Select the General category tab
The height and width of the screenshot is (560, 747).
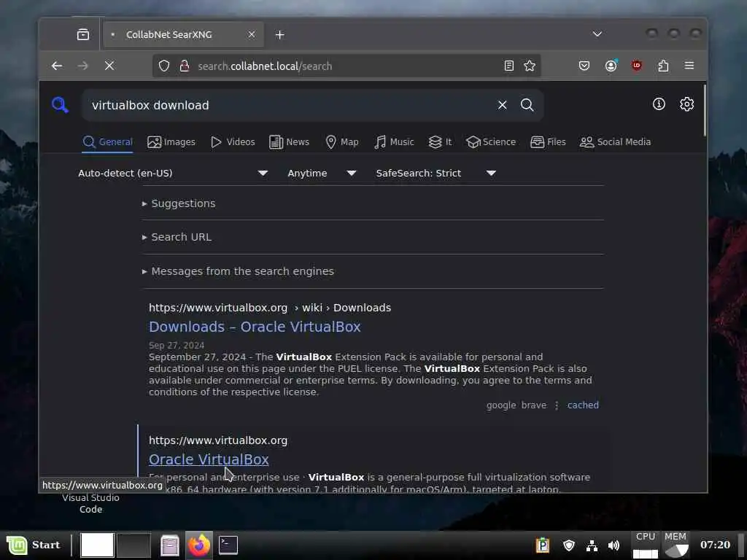point(107,142)
